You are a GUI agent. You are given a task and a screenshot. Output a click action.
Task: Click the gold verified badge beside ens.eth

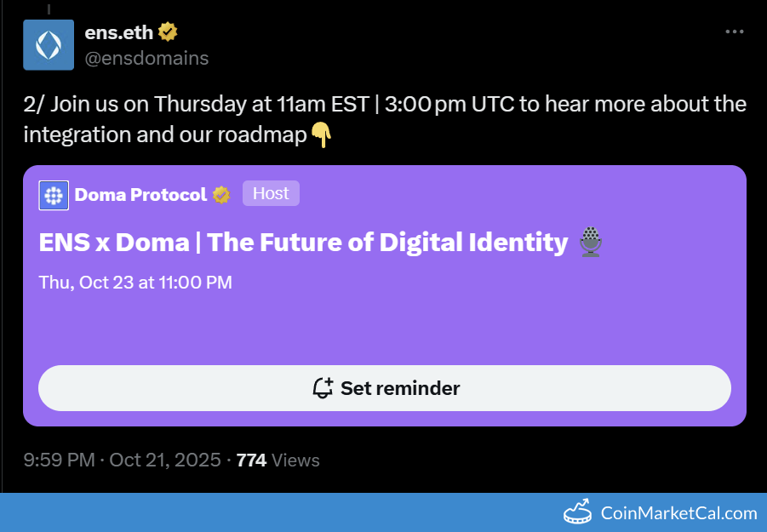click(169, 32)
